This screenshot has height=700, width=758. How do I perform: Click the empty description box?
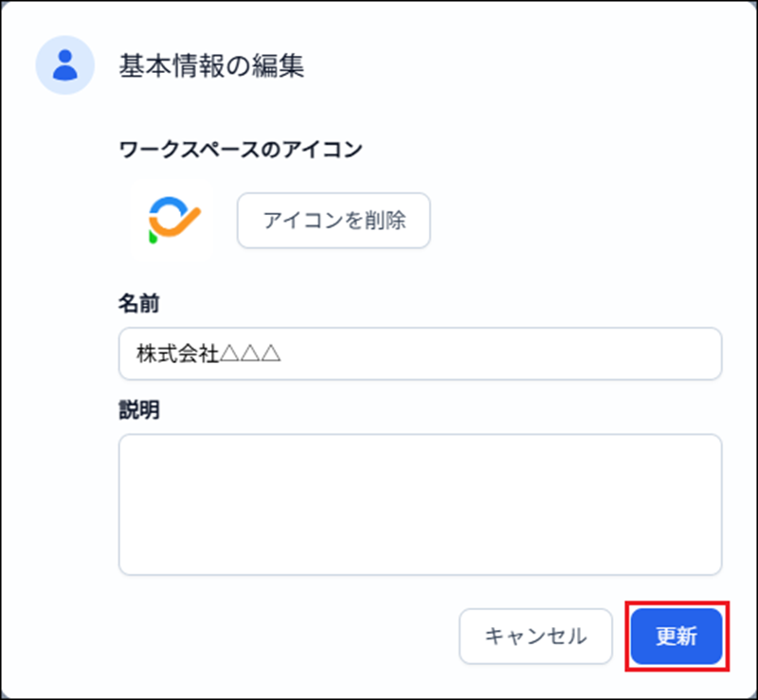pyautogui.click(x=420, y=504)
